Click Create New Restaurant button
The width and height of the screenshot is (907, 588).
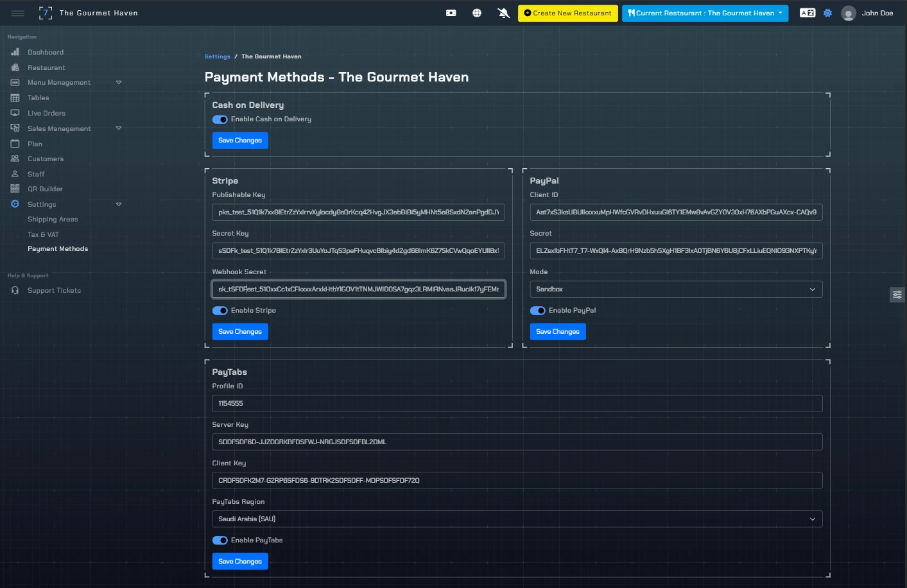click(x=568, y=13)
